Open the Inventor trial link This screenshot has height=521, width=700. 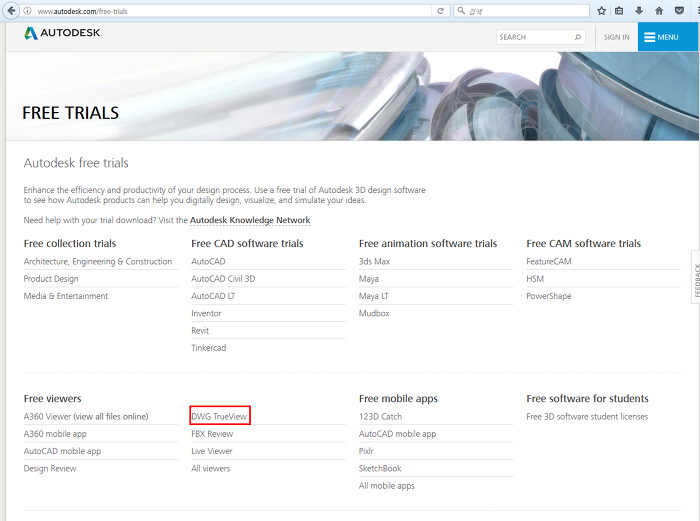[x=206, y=313]
